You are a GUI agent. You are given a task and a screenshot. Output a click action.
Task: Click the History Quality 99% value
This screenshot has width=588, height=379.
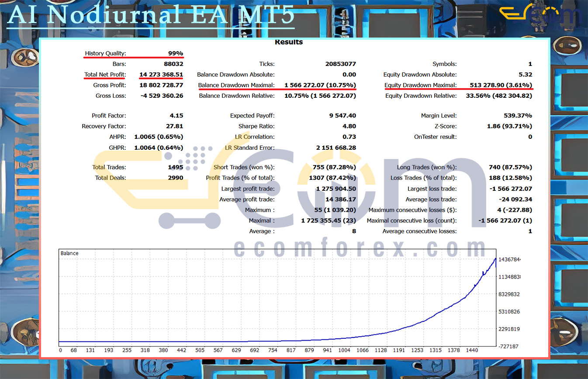click(175, 53)
